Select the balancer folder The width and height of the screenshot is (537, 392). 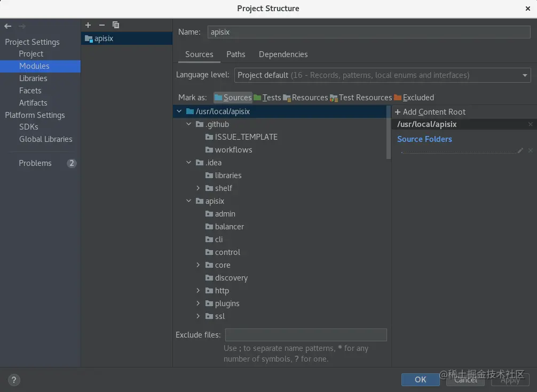click(229, 227)
